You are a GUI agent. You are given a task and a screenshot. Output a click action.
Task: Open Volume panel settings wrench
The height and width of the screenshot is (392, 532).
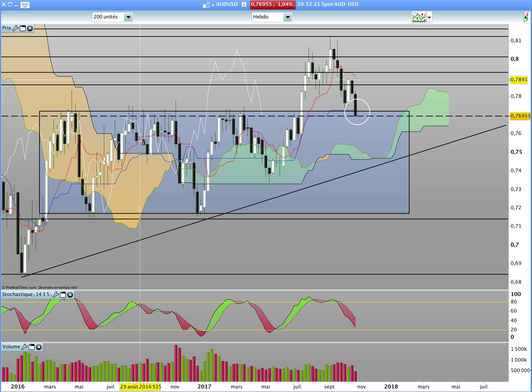point(24,347)
